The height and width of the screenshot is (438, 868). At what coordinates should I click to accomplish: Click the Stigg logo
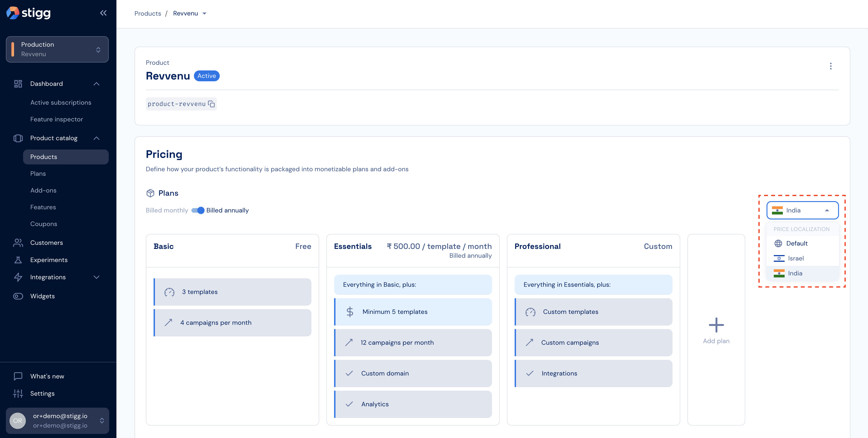coord(29,13)
